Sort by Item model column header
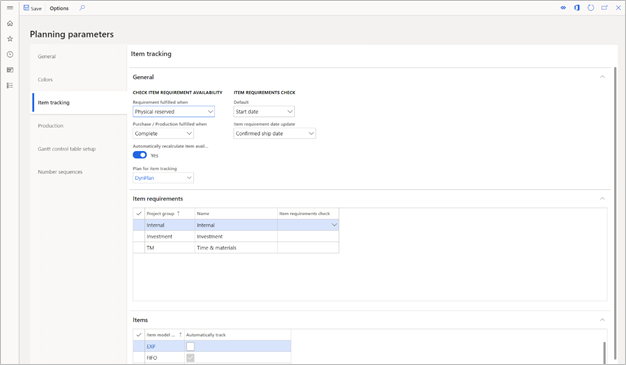 (x=164, y=335)
